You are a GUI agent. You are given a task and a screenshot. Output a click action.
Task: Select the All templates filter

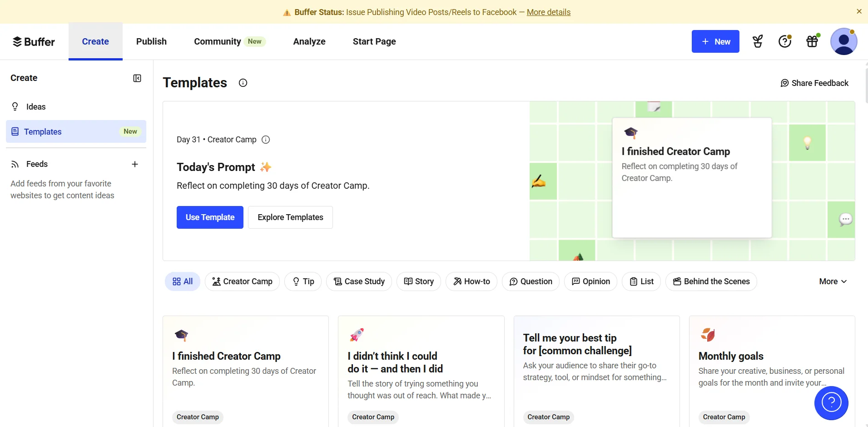183,281
